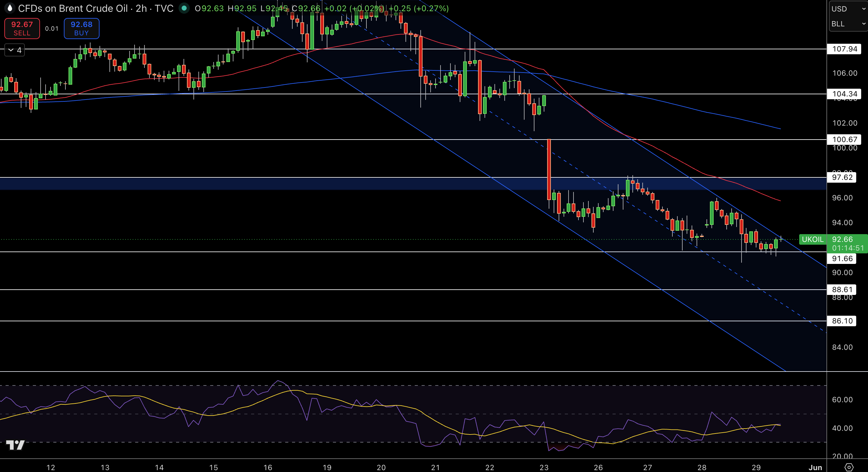Select the 104.34 horizontal line price label

click(x=844, y=94)
